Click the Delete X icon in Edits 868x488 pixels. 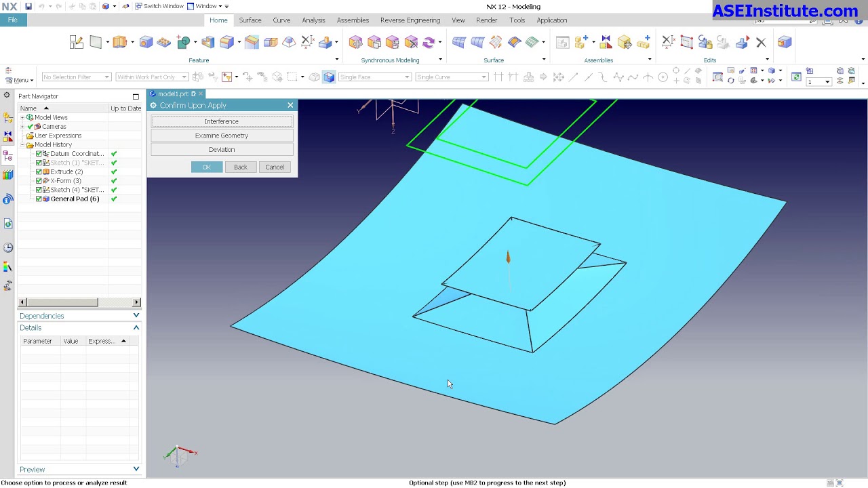pos(761,43)
